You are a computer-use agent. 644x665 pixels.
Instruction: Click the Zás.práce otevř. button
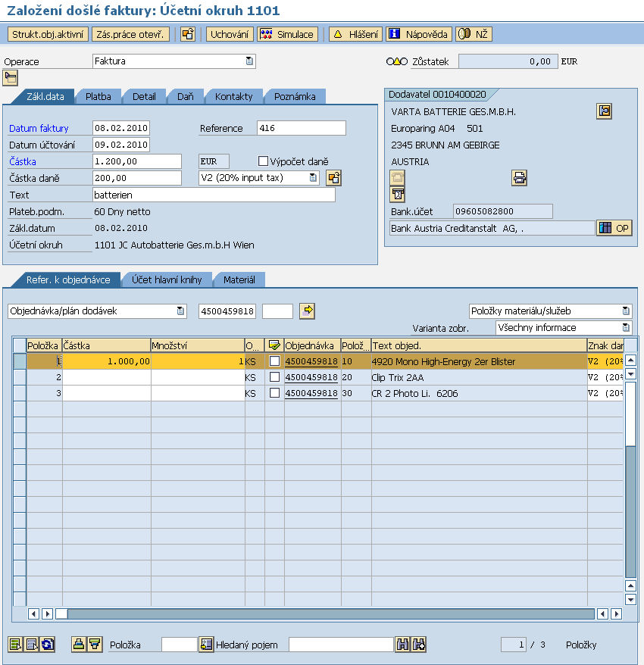coord(130,34)
